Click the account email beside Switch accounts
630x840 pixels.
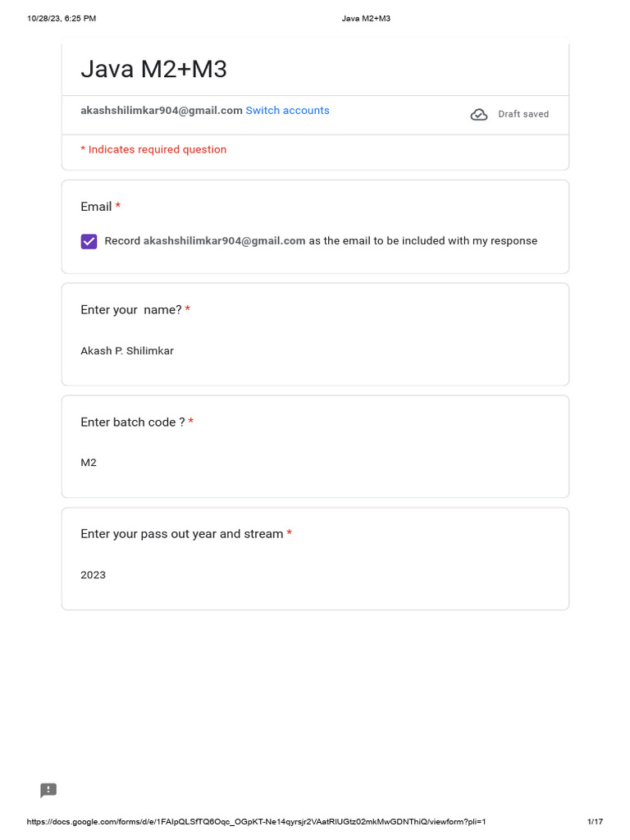pos(162,111)
